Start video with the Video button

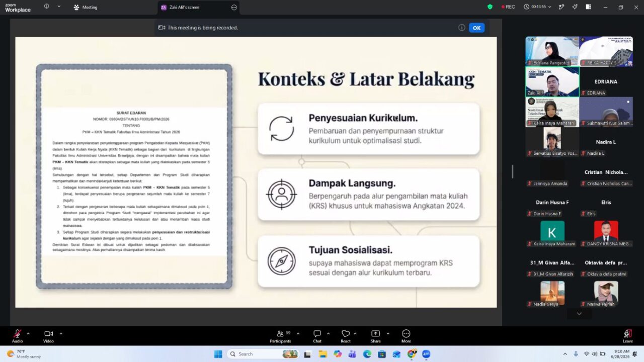tap(48, 335)
